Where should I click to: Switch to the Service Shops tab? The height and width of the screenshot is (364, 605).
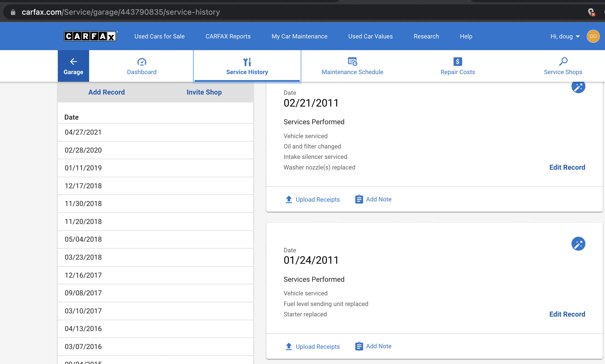click(x=563, y=66)
